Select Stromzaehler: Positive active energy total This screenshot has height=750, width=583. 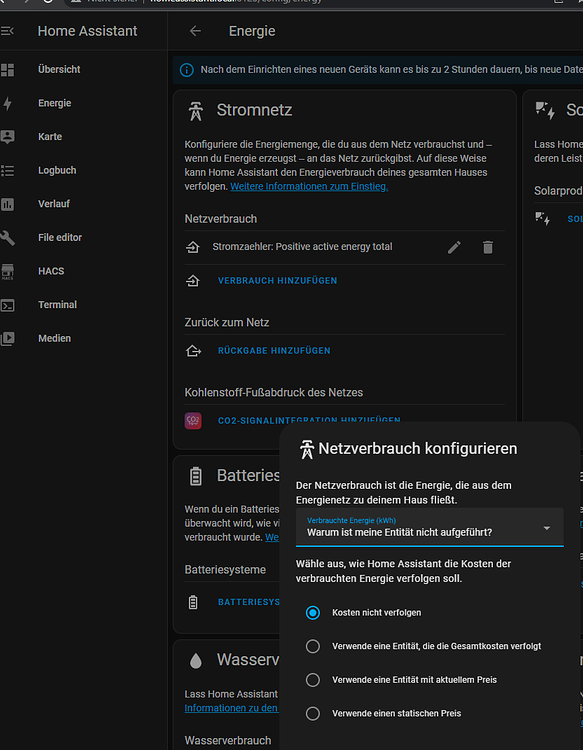(302, 247)
